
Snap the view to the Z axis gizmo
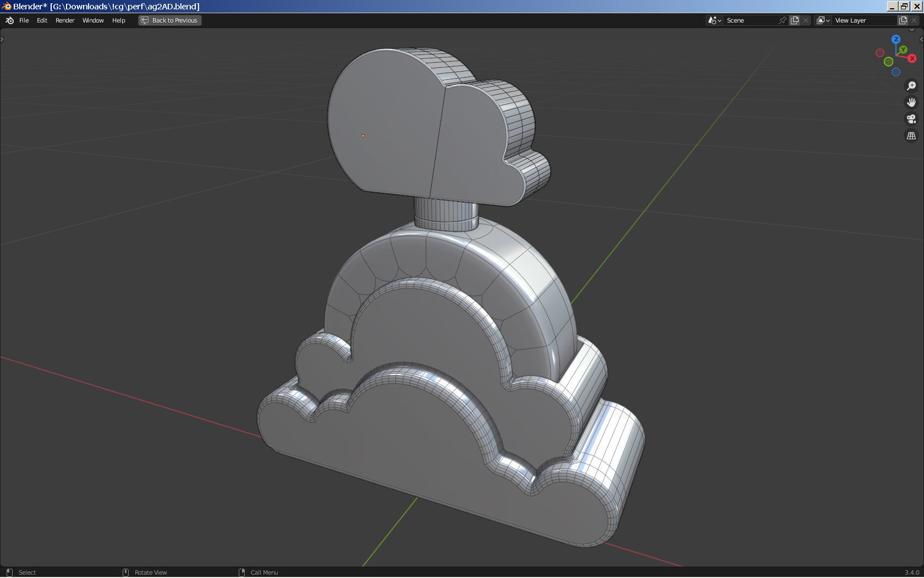pyautogui.click(x=896, y=39)
